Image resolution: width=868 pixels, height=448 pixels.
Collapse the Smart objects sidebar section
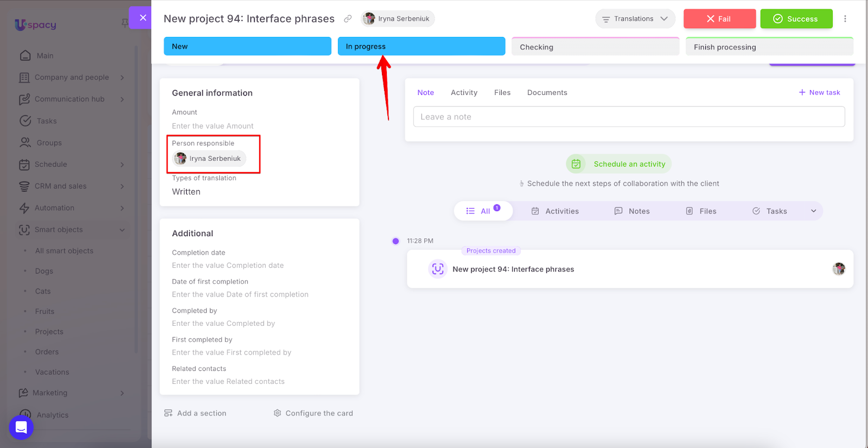tap(122, 230)
